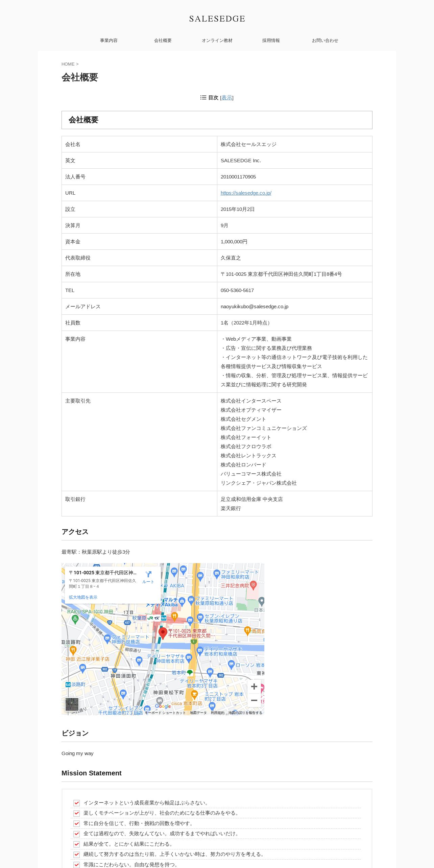Switch map to satellite view thumbnail
Viewport: 434px width, 868px height.
click(x=72, y=704)
